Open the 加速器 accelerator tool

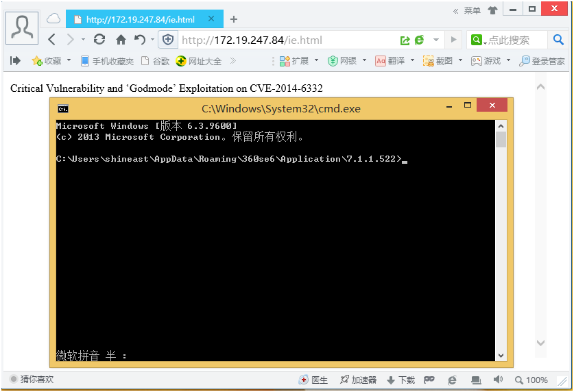(x=358, y=380)
